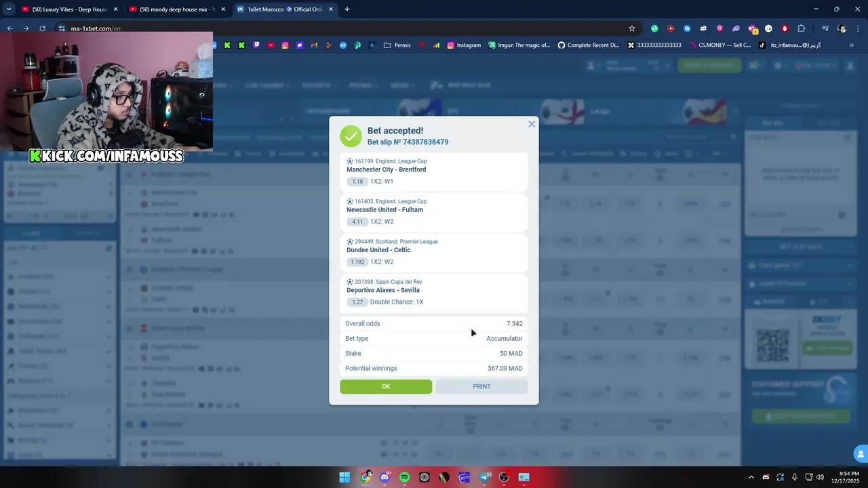Click the address bar URL

96,28
